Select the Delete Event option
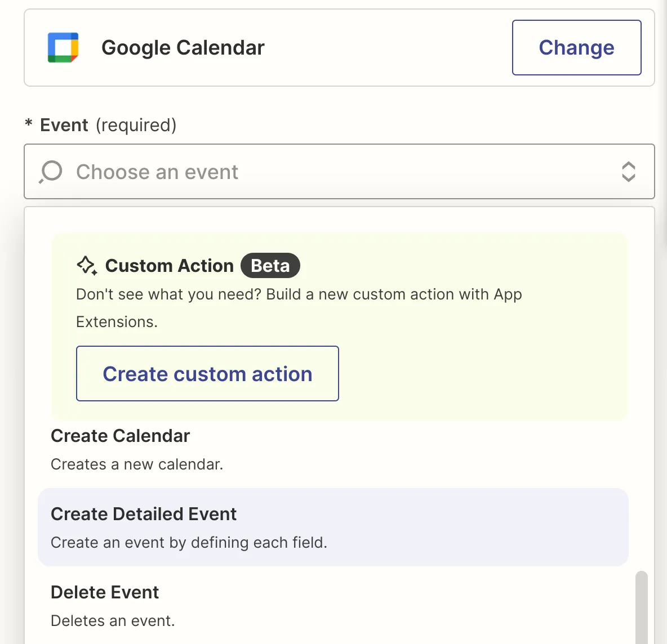 (x=333, y=605)
